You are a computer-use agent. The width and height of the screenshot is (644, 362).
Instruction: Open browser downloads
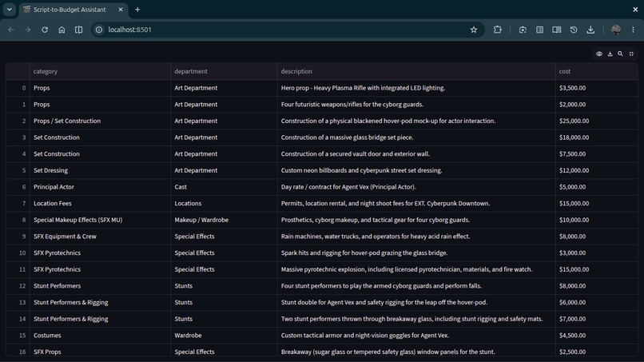(590, 30)
